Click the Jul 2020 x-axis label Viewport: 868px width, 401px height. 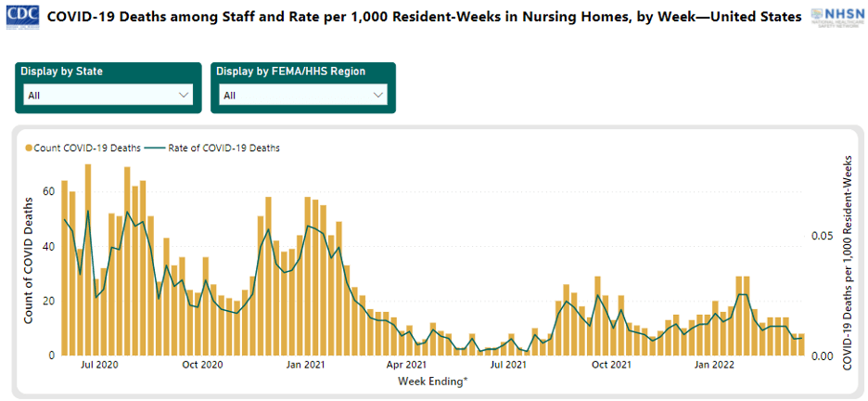(x=99, y=366)
